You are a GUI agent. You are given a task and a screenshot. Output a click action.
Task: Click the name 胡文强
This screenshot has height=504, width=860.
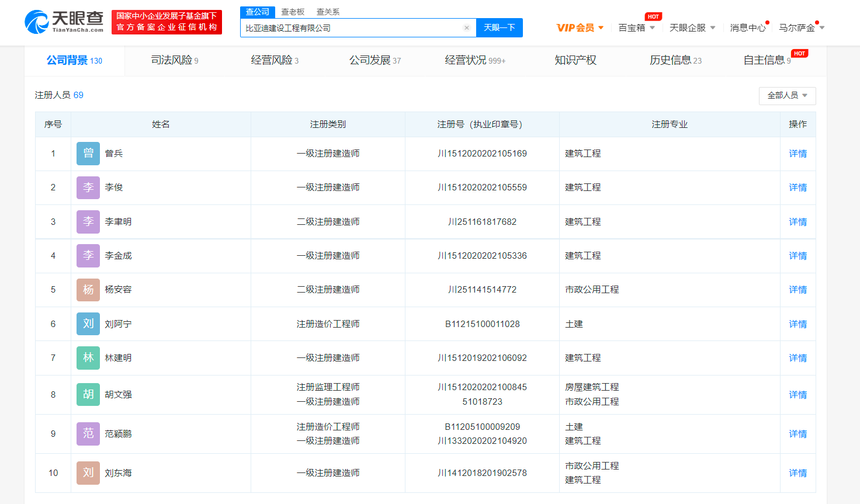pyautogui.click(x=118, y=395)
